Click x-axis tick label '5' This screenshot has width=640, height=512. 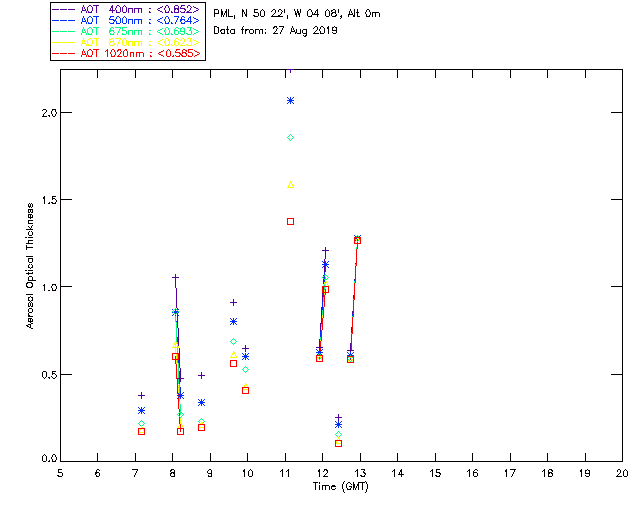click(60, 473)
